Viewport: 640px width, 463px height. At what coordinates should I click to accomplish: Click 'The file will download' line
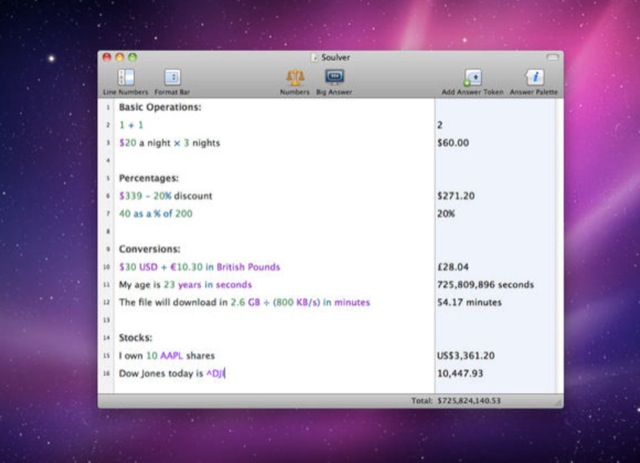click(244, 303)
